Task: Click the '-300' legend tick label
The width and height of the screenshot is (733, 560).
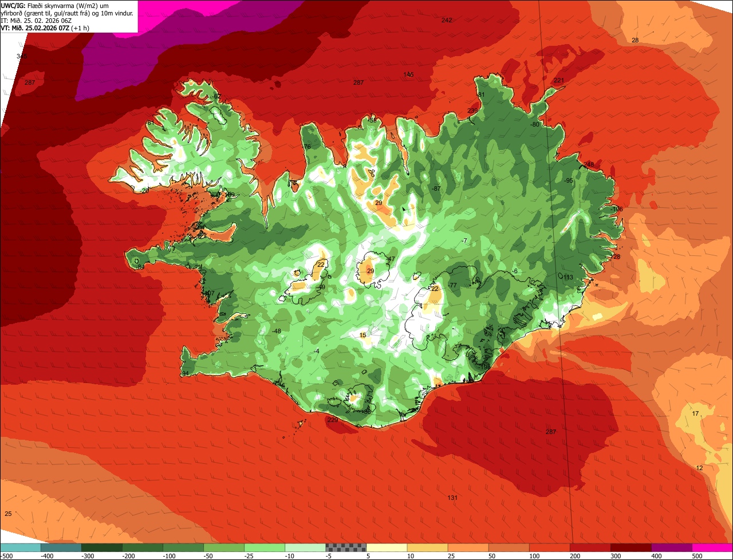Action: click(x=88, y=555)
